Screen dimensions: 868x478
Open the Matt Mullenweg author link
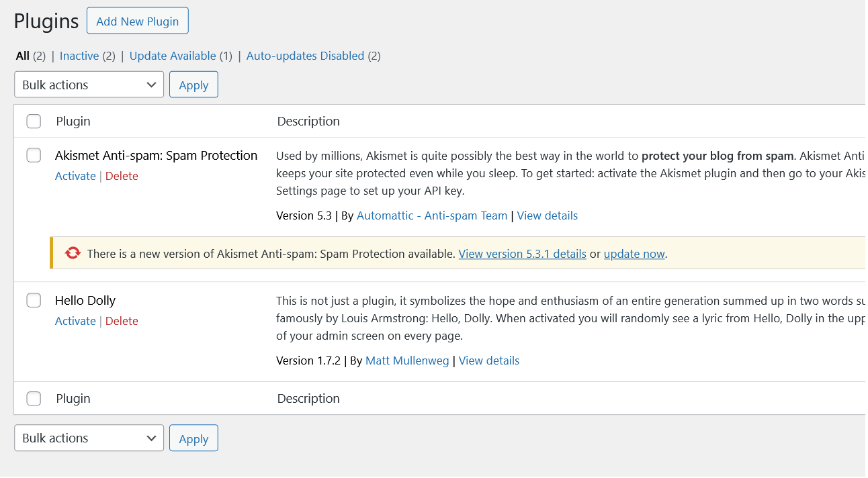[407, 361]
